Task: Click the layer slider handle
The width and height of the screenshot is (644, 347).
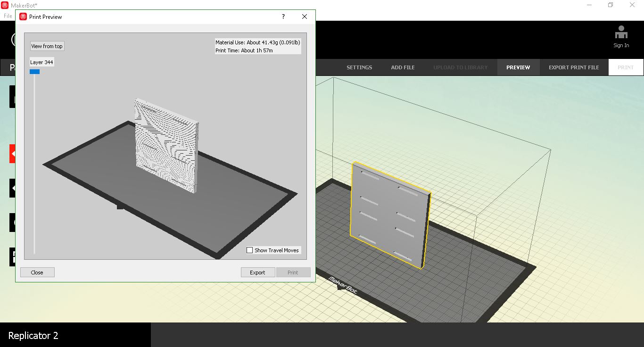Action: [x=34, y=72]
